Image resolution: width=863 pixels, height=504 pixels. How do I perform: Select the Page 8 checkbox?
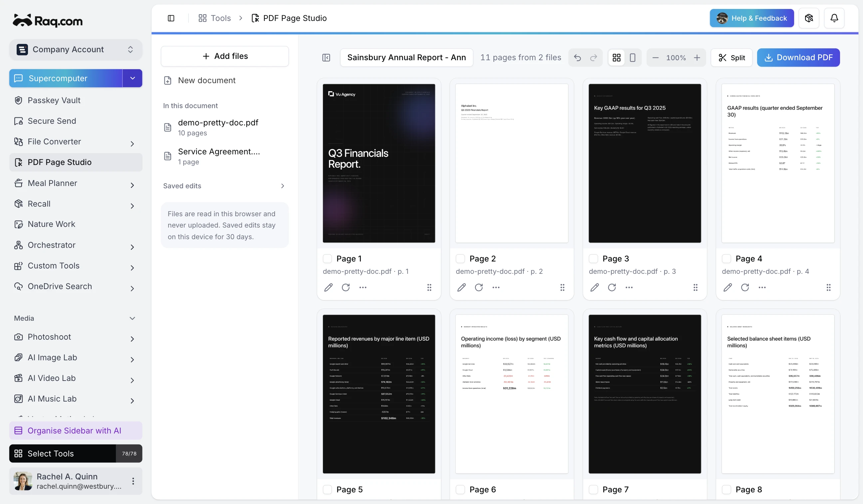click(x=726, y=490)
